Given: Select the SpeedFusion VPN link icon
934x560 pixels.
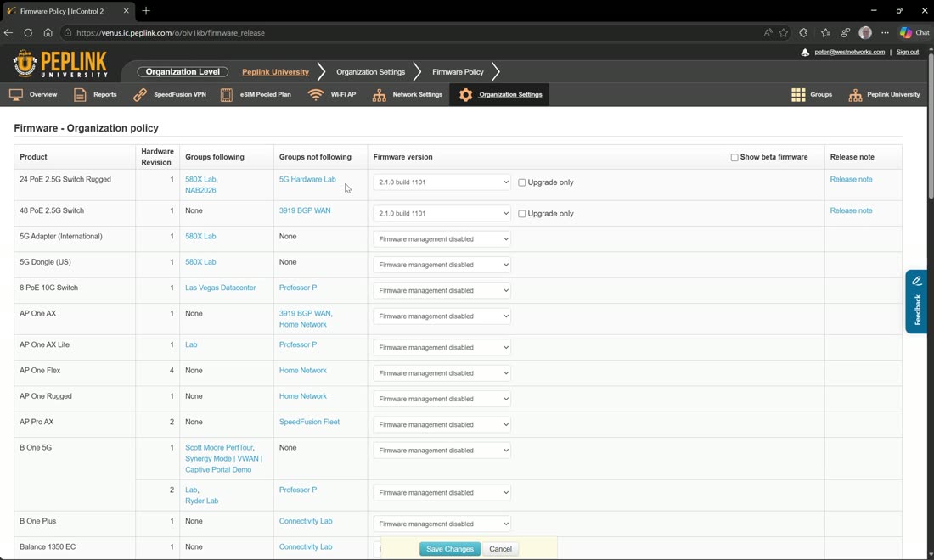Looking at the screenshot, I should (140, 95).
